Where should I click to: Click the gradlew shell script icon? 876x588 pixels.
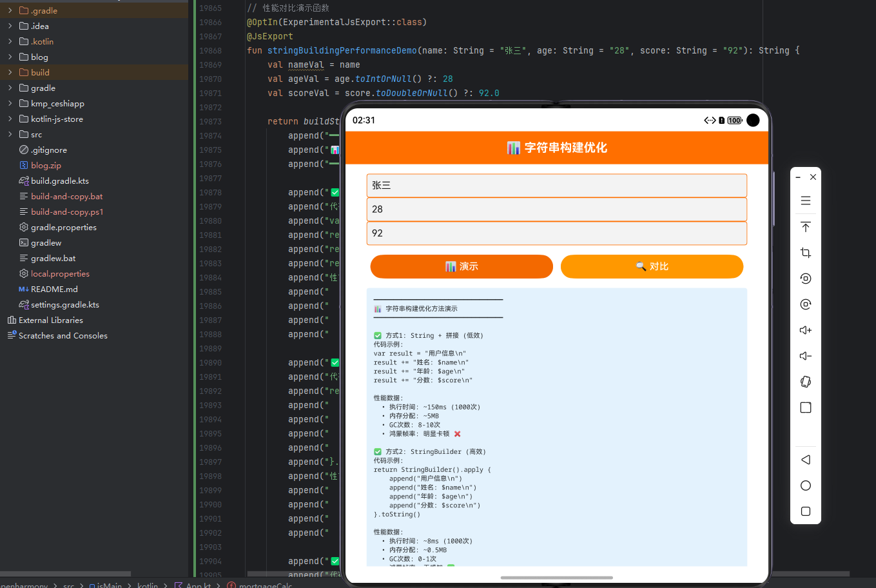pyautogui.click(x=24, y=242)
